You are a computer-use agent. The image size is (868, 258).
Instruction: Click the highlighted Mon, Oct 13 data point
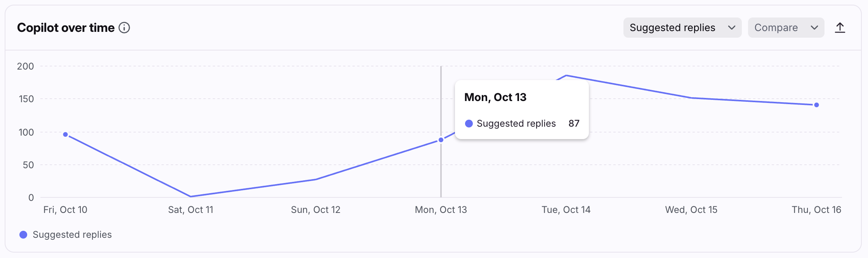pos(441,140)
